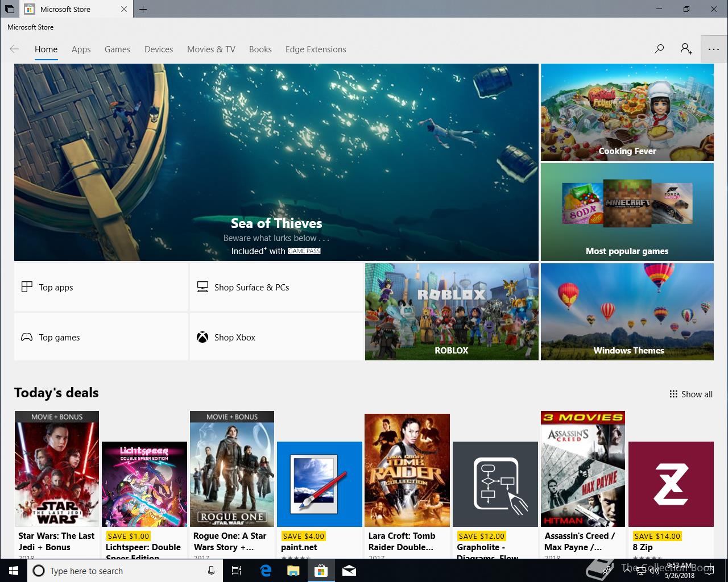Image resolution: width=728 pixels, height=582 pixels.
Task: Open the See more ellipsis menu
Action: (714, 49)
